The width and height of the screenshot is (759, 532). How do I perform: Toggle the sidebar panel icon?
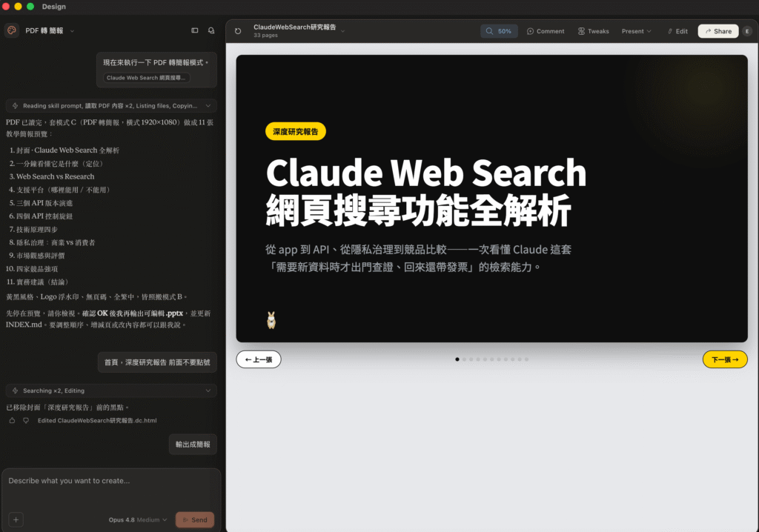coord(195,30)
